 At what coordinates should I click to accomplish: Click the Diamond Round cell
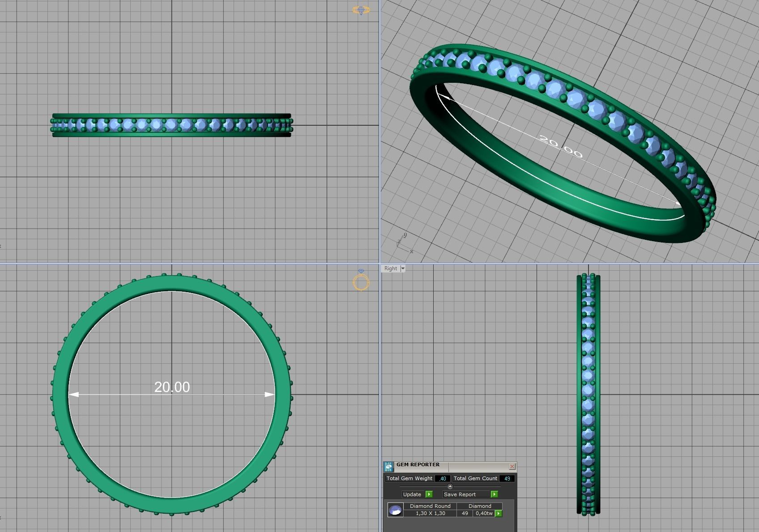click(x=430, y=506)
